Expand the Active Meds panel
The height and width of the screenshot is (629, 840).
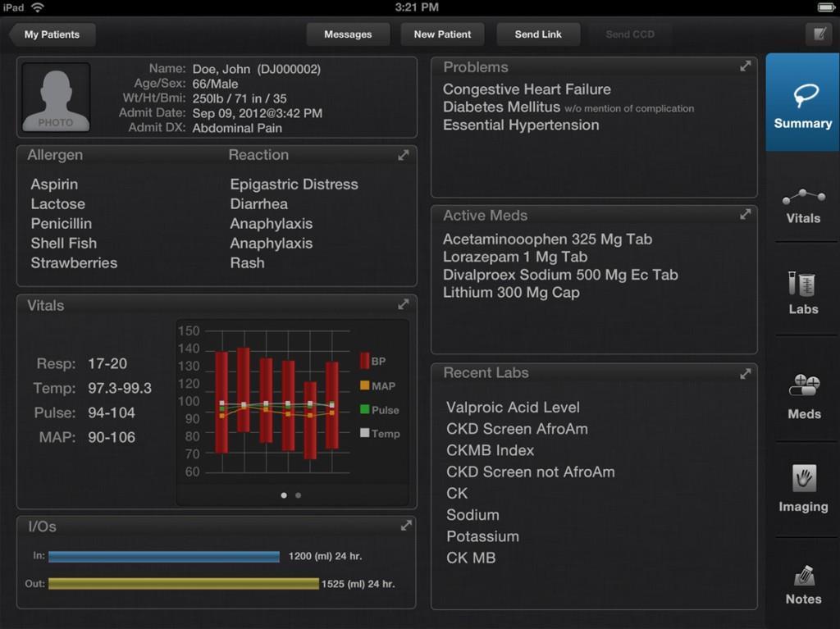tap(745, 214)
